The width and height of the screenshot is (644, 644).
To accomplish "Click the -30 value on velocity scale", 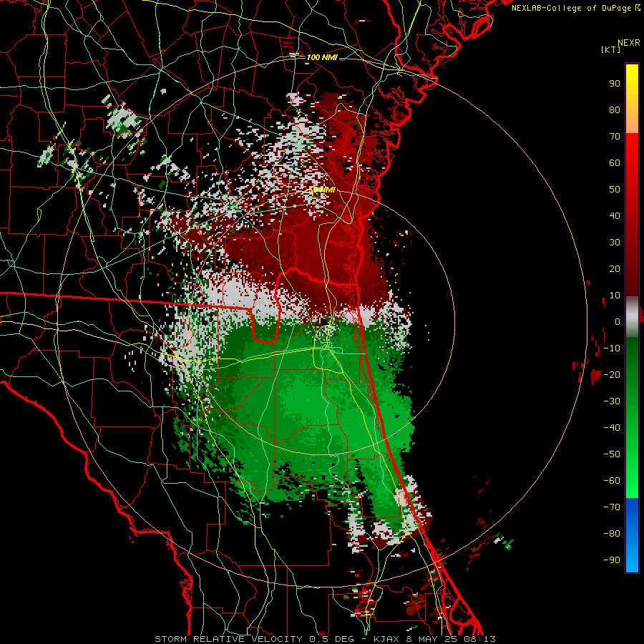I will [x=612, y=401].
